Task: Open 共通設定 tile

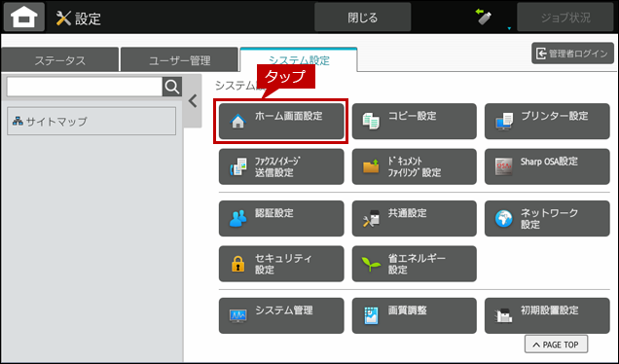Action: pyautogui.click(x=414, y=218)
